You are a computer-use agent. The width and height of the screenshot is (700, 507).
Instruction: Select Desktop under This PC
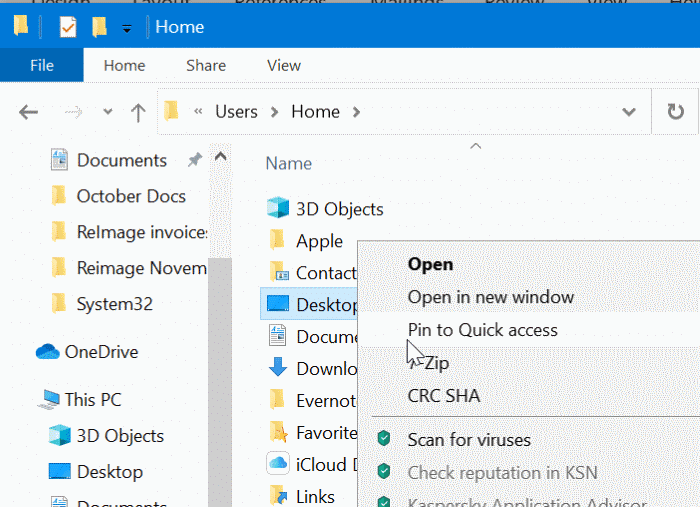point(110,472)
